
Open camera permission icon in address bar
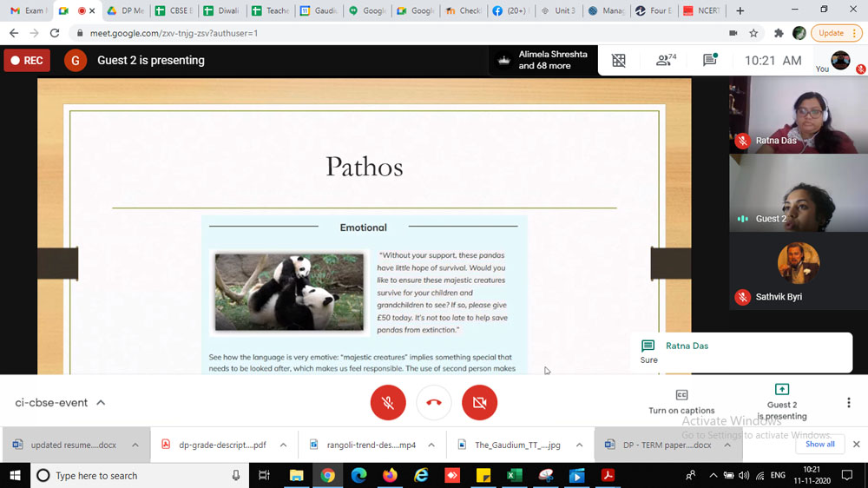(x=733, y=33)
